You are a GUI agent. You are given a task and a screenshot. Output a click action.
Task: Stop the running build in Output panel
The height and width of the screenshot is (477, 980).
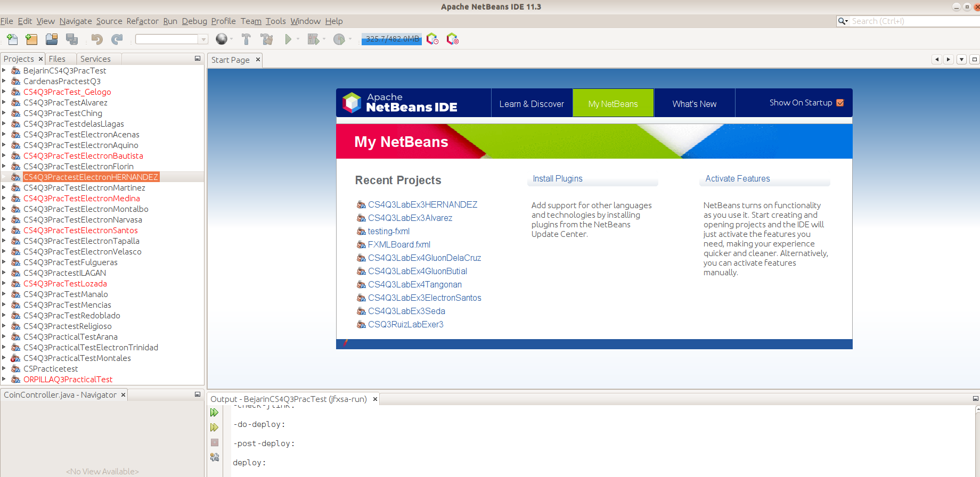point(215,442)
